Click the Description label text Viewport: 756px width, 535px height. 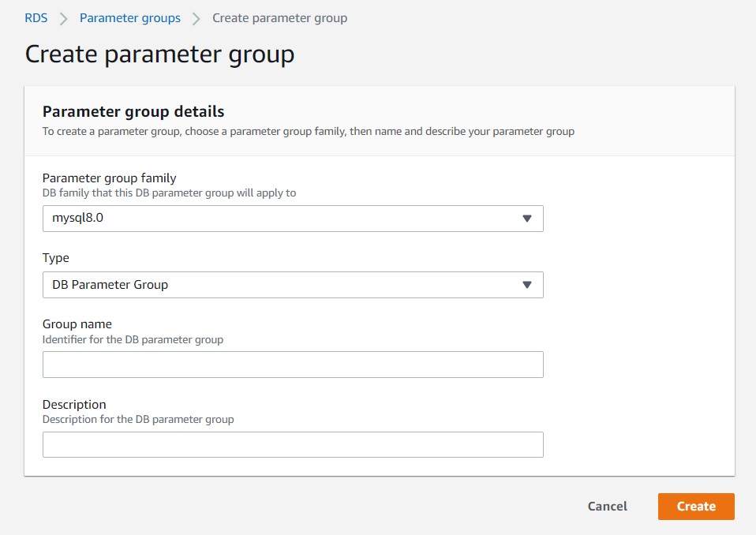tap(74, 404)
